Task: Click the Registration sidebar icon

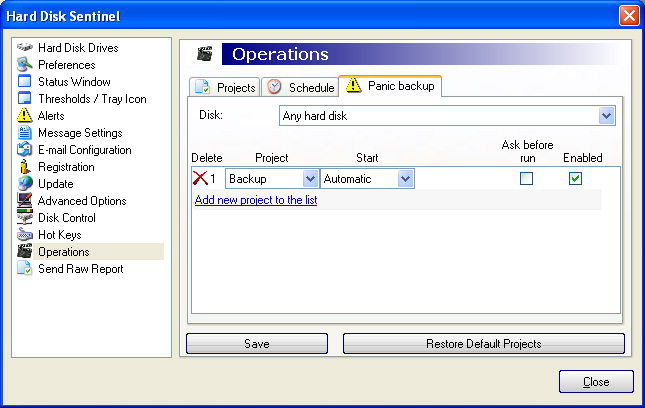Action: coord(25,167)
